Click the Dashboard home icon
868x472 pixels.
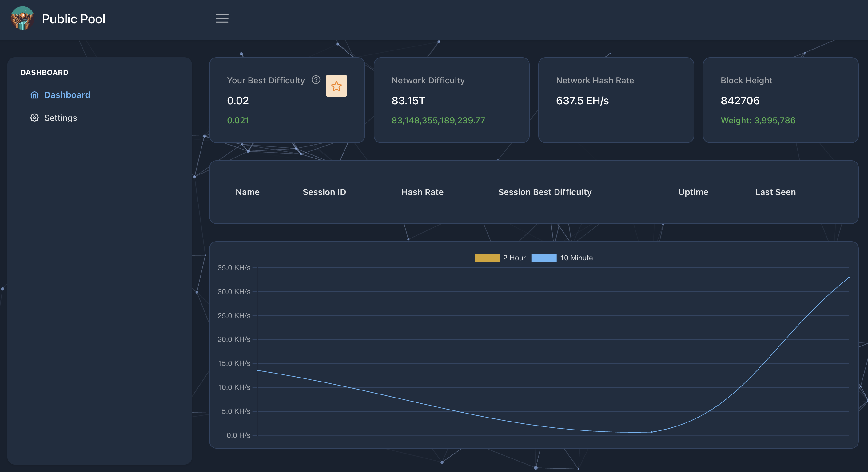click(x=34, y=95)
